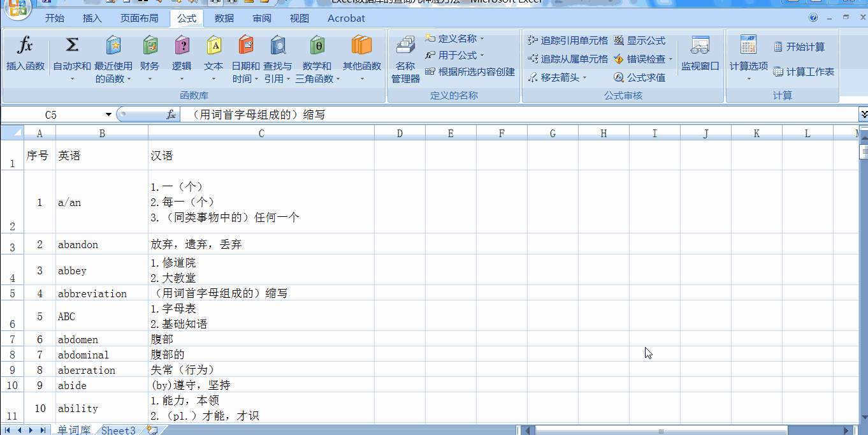The height and width of the screenshot is (435, 868).
Task: Open the Name Box dropdown arrow
Action: 108,115
